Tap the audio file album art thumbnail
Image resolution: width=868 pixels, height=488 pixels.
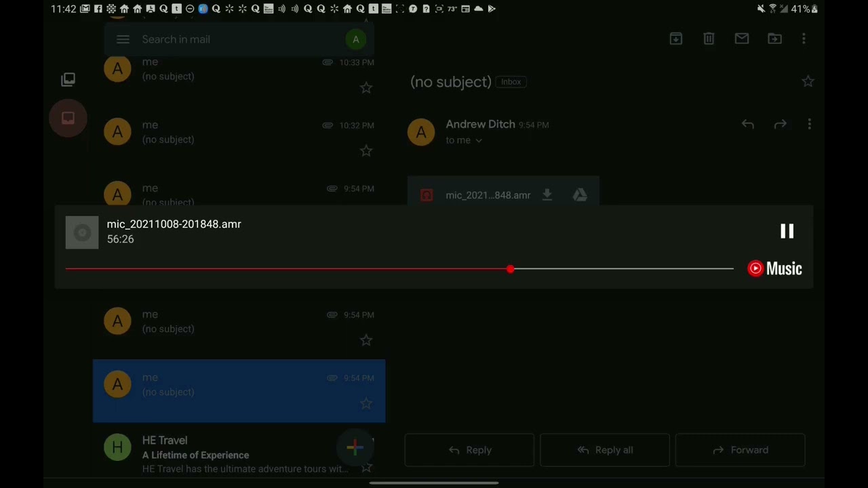[82, 232]
